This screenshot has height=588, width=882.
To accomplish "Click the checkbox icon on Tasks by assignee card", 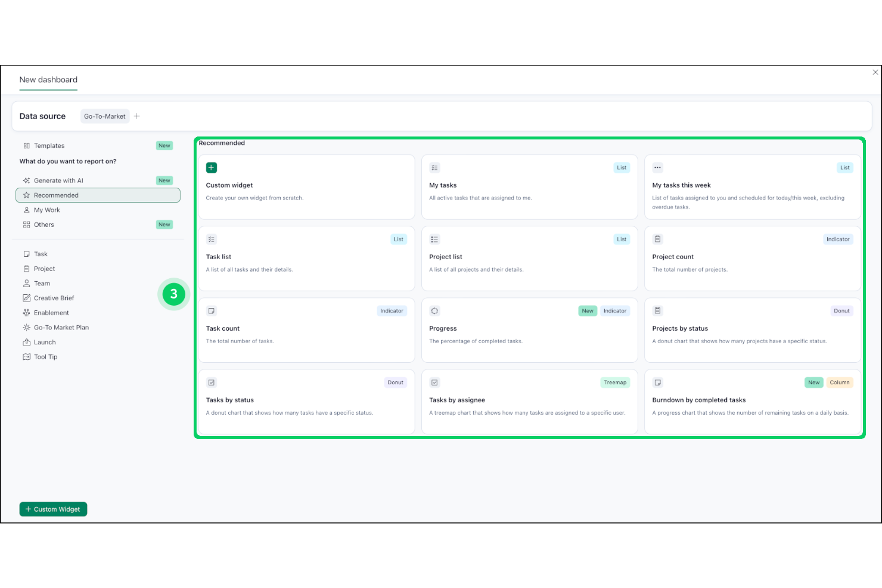I will click(434, 382).
